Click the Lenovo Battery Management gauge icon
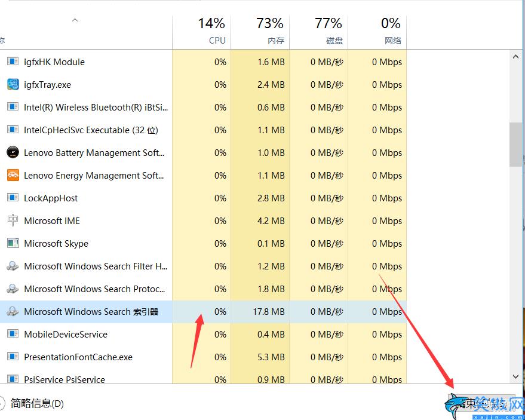 pyautogui.click(x=13, y=152)
